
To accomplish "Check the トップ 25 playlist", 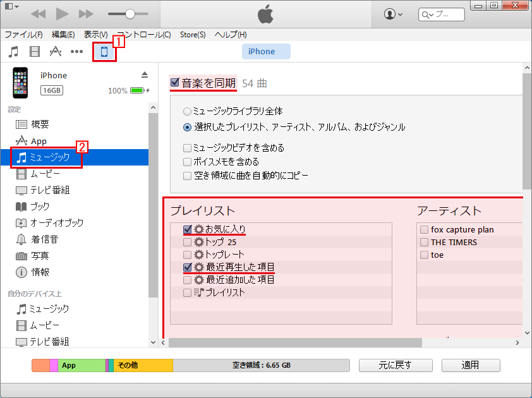I will [x=187, y=242].
